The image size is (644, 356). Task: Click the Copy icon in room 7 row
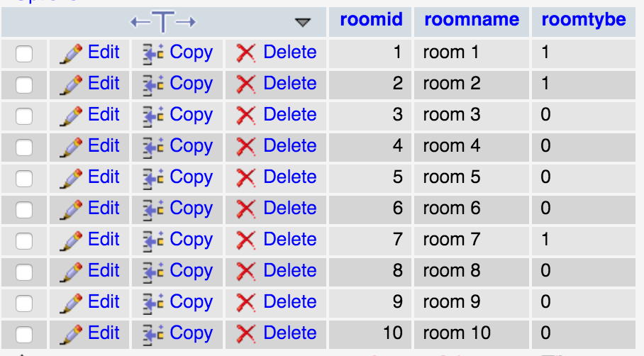pyautogui.click(x=153, y=241)
